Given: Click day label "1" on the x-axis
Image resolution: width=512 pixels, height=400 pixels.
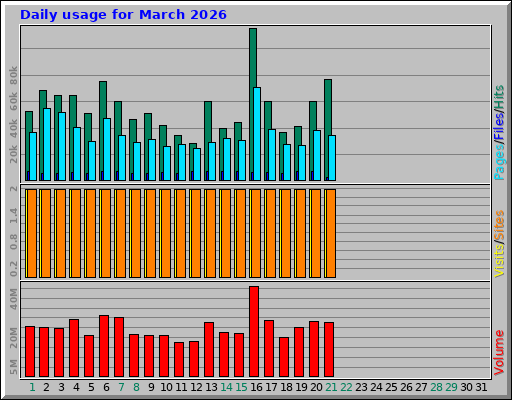Looking at the screenshot, I should pos(32,387).
